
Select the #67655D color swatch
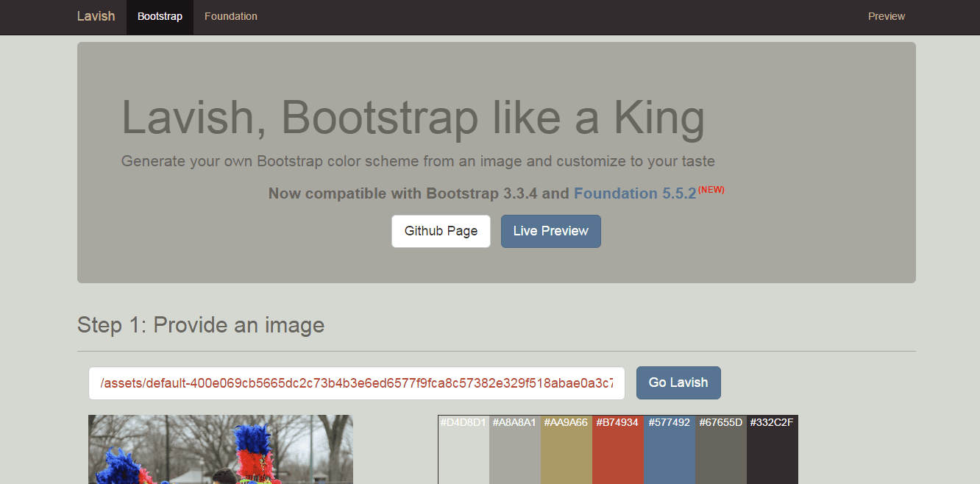(x=721, y=449)
